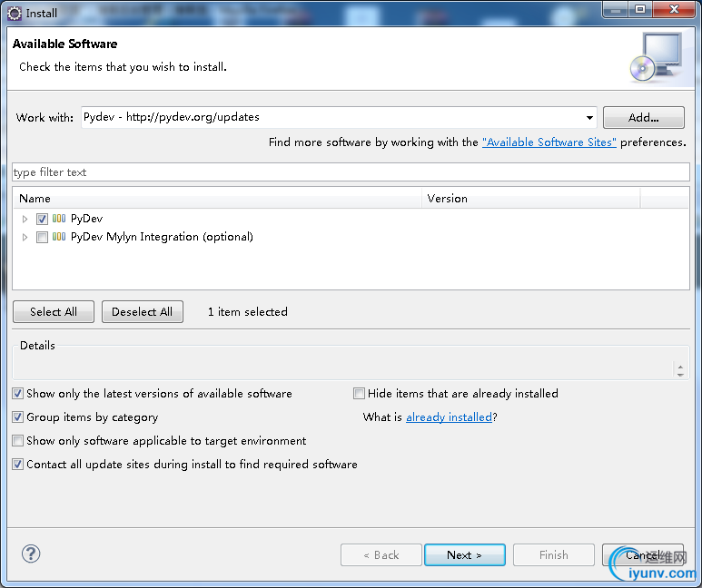Select PyDev Mylyn Integration (optional) row
Screen dimensions: 702x588
click(x=162, y=237)
